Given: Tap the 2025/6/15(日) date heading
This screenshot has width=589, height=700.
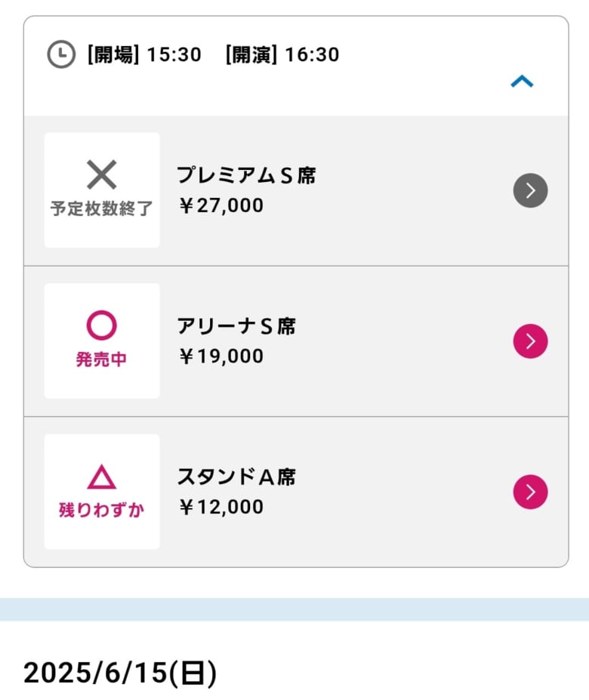Looking at the screenshot, I should 120,672.
